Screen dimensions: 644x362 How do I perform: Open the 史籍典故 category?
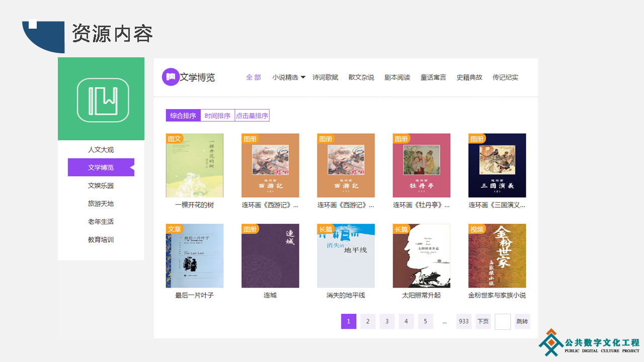click(469, 77)
